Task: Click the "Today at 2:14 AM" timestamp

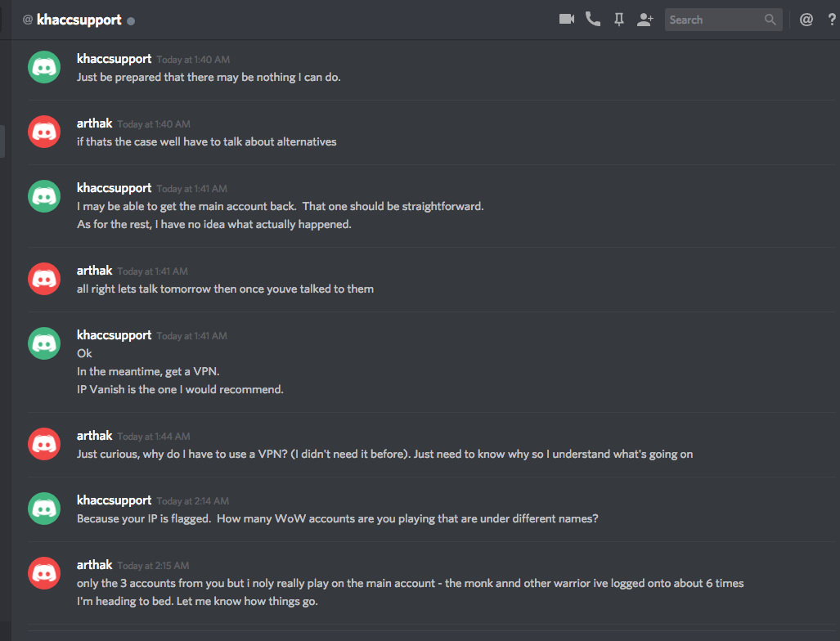Action: coord(193,501)
